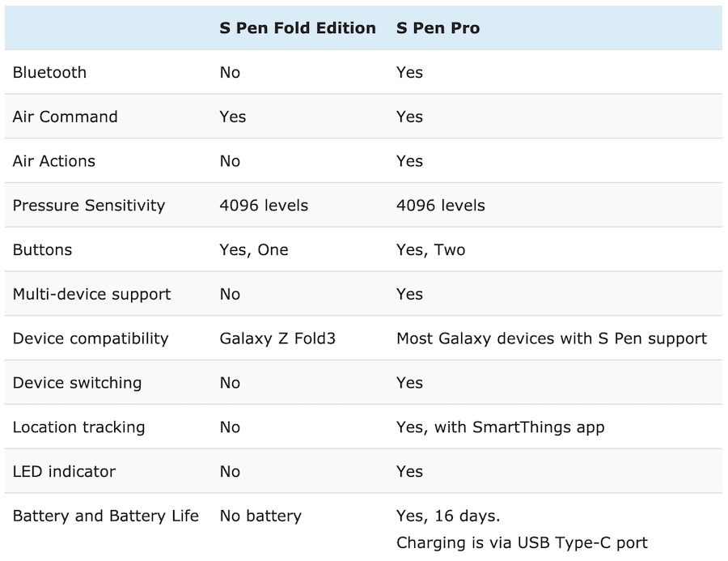
Task: Select the Location tracking row label
Action: click(x=78, y=427)
